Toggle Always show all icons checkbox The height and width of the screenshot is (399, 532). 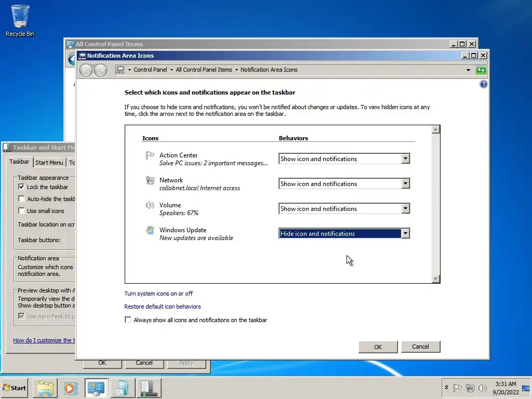click(x=128, y=320)
